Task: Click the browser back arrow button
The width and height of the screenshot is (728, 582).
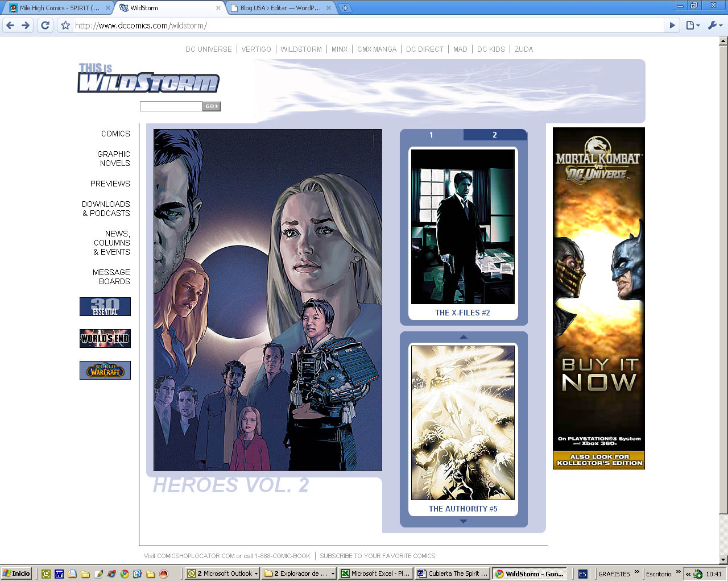Action: 10,25
